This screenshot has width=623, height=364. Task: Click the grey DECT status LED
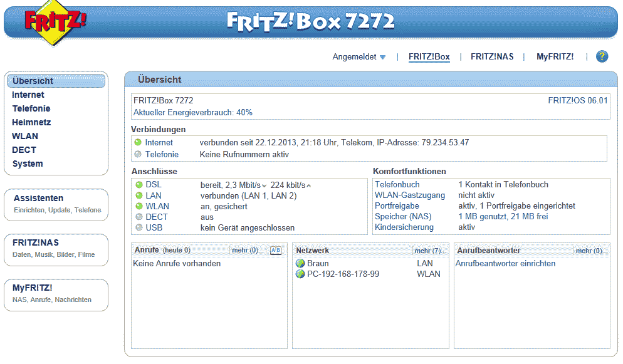click(139, 217)
